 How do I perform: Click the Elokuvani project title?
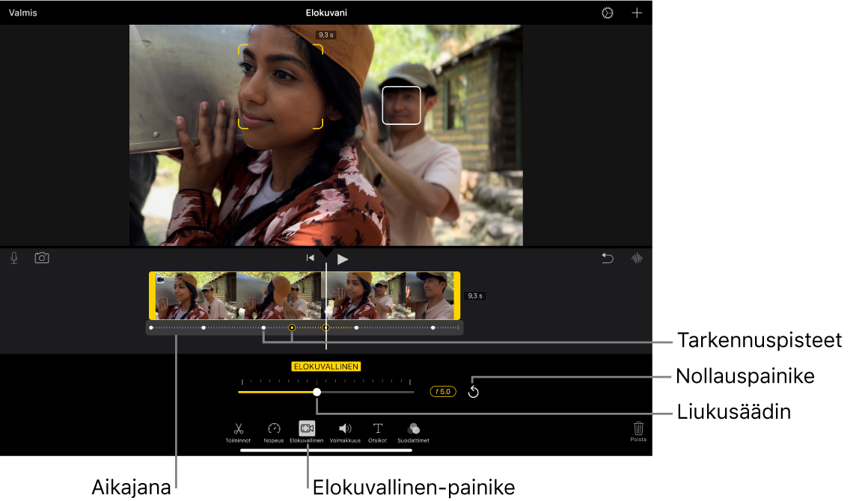[x=326, y=13]
